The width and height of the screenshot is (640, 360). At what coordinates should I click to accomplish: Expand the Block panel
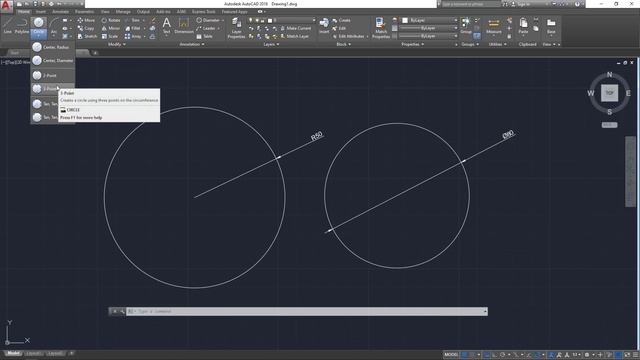click(x=344, y=44)
